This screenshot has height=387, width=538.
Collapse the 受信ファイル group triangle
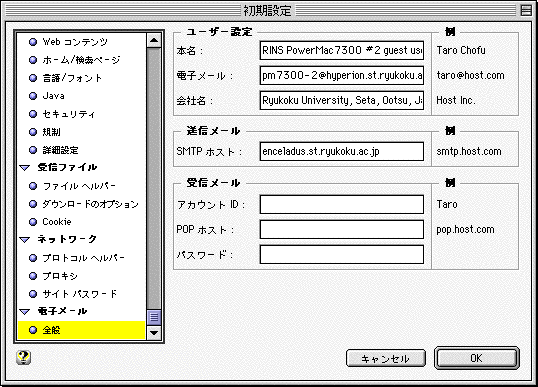[x=24, y=168]
